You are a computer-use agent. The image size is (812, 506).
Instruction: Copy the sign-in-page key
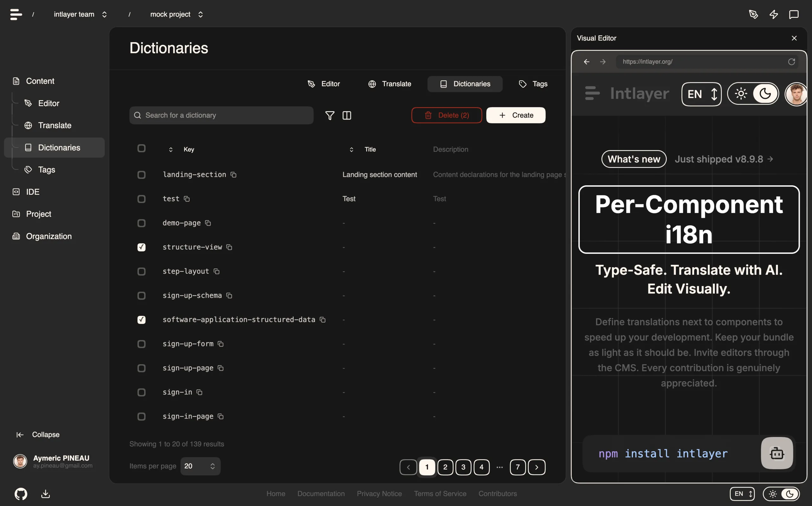tap(220, 416)
